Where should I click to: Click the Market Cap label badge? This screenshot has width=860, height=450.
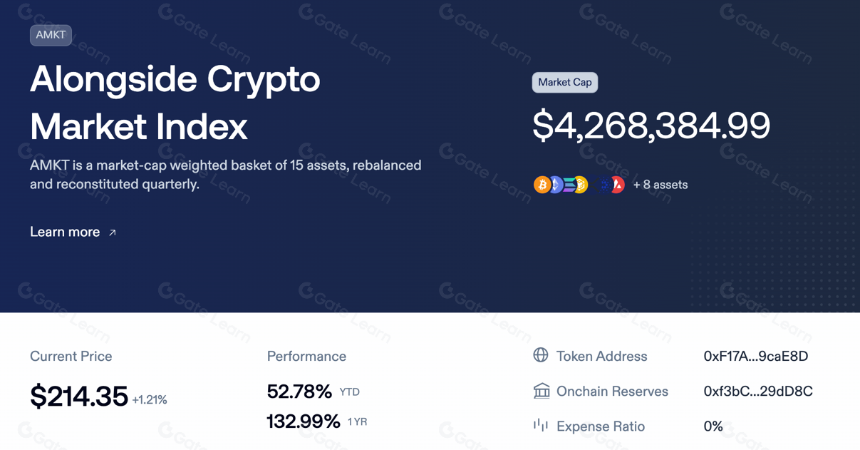point(565,82)
